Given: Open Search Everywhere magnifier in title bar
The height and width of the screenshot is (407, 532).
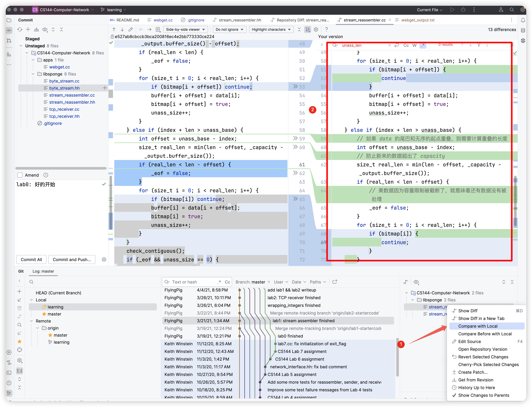Looking at the screenshot, I should click(x=512, y=10).
